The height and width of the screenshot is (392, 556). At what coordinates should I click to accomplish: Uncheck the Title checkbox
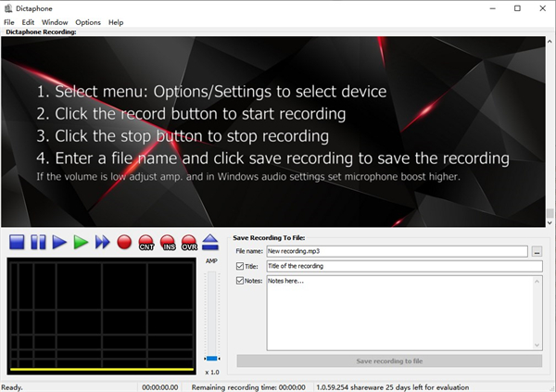[240, 266]
